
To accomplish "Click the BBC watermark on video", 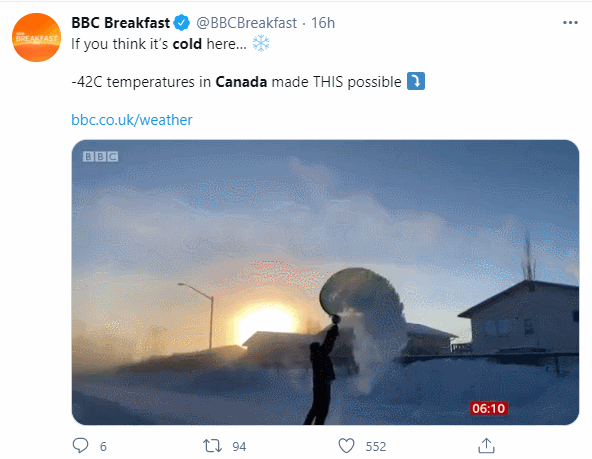I will click(100, 157).
